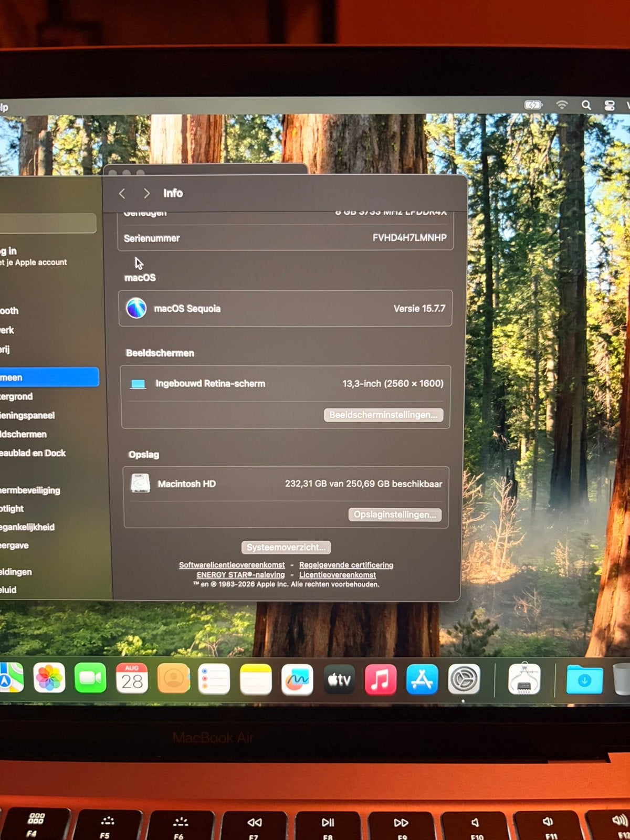
Task: Open System Information chip icon in Dock
Action: pos(524,679)
